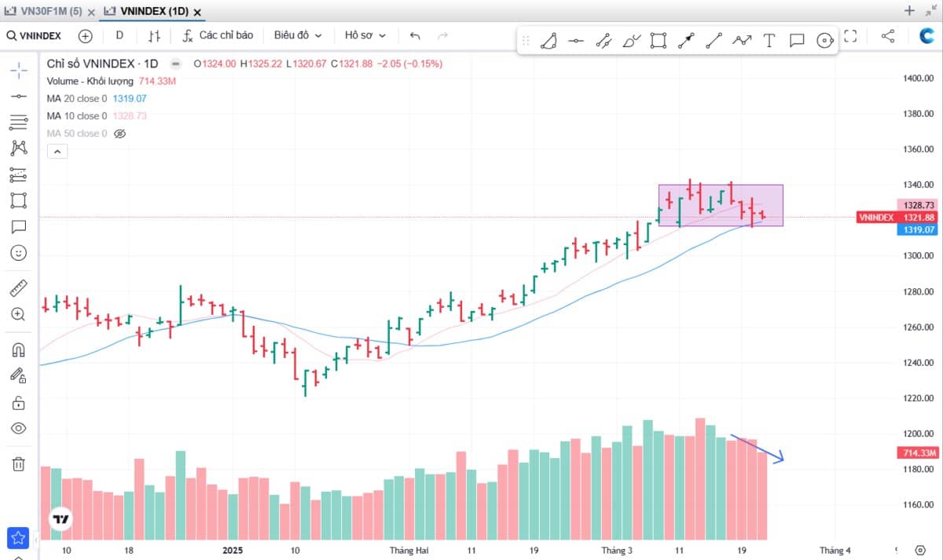Click the trash bin remove drawings icon
943x560 pixels.
pos(19,463)
